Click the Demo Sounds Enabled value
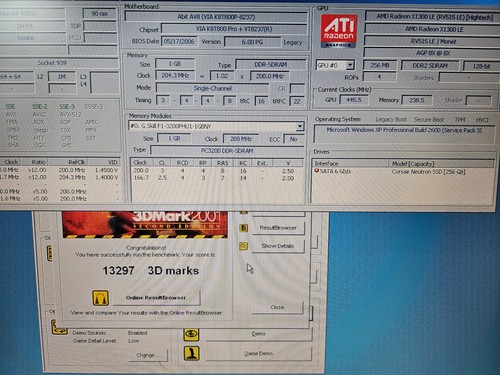 (x=137, y=333)
